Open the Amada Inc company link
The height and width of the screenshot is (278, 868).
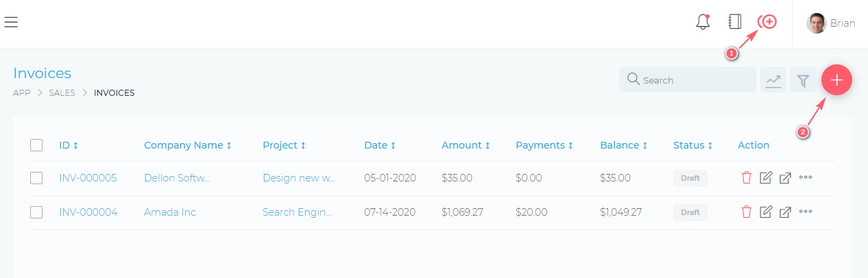tap(170, 212)
